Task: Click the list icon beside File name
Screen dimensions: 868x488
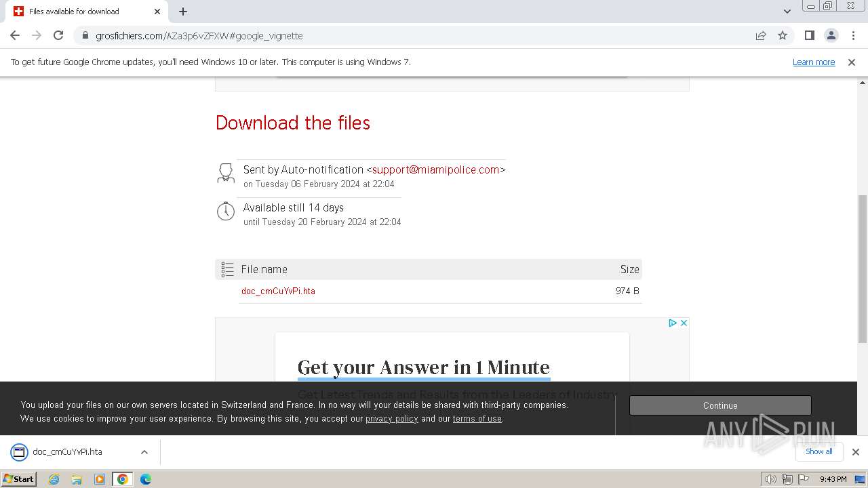Action: click(227, 269)
